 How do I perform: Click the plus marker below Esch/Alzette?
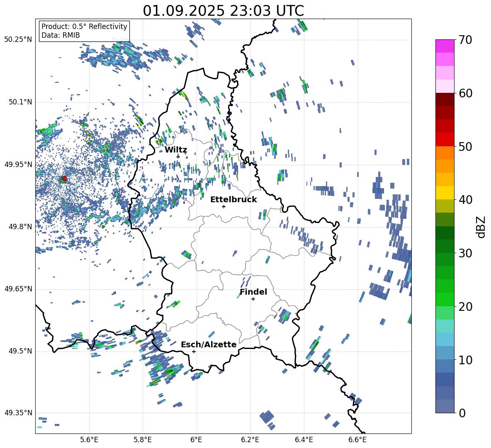coord(194,351)
